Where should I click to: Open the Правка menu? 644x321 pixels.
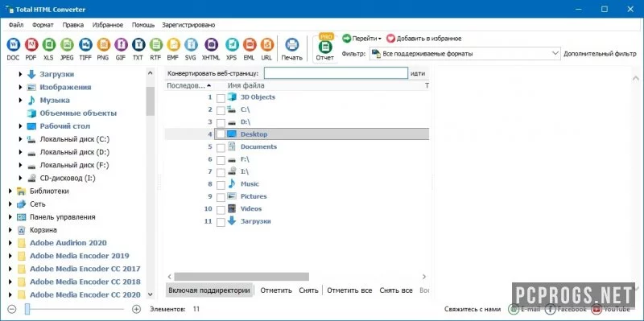pos(73,25)
